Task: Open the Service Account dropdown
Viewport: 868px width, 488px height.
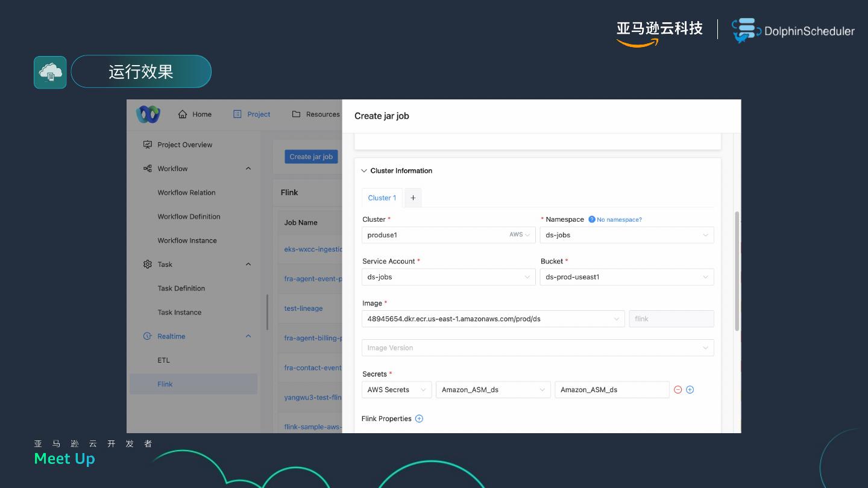Action: click(448, 277)
